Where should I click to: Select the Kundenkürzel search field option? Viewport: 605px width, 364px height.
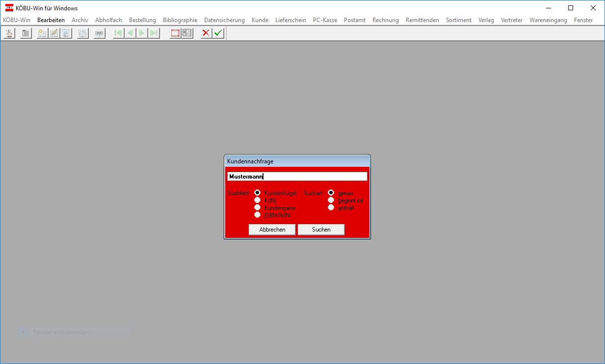257,193
